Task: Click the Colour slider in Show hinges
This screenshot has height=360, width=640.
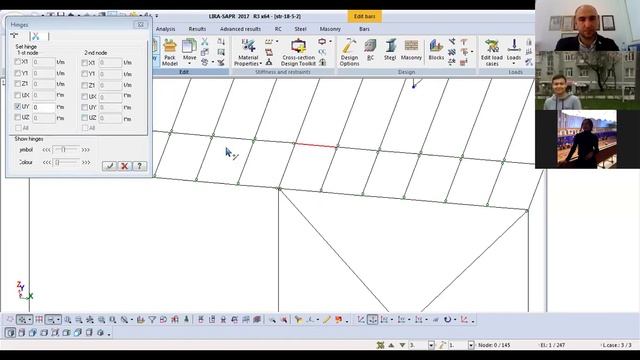Action: tap(66, 162)
